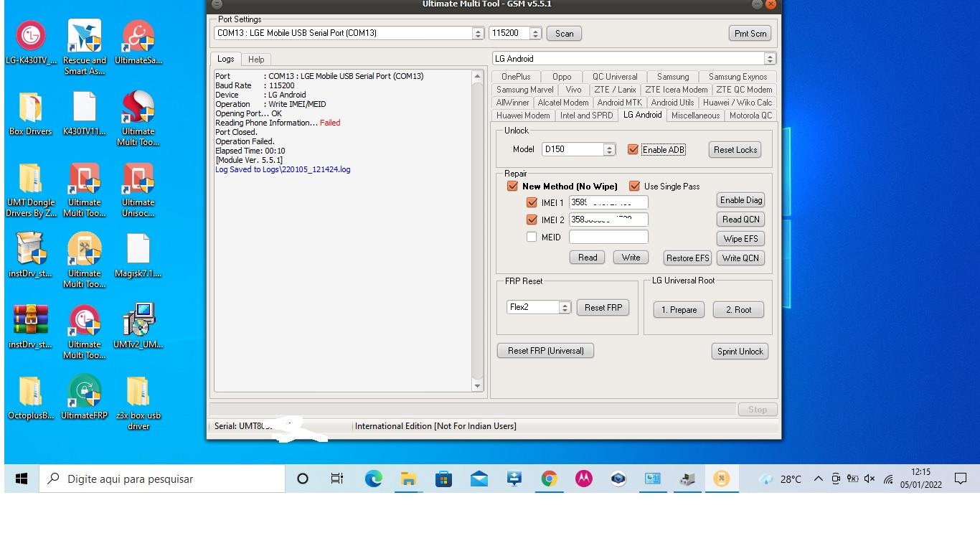The height and width of the screenshot is (551, 980).
Task: Toggle the Use Single Pass checkbox
Action: 634,186
